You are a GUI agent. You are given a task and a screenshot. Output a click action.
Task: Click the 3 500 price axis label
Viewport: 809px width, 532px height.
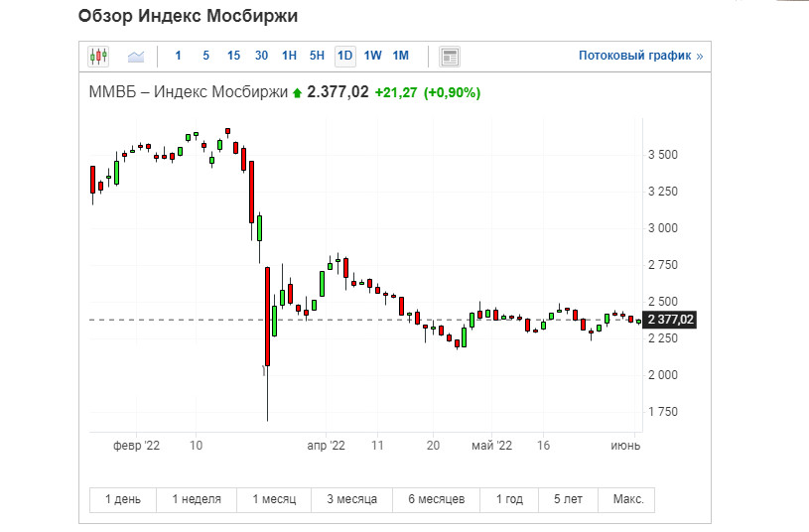click(x=662, y=155)
